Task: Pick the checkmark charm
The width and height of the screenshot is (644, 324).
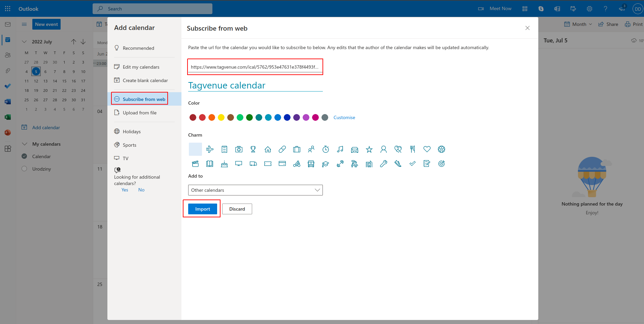Action: [412, 164]
